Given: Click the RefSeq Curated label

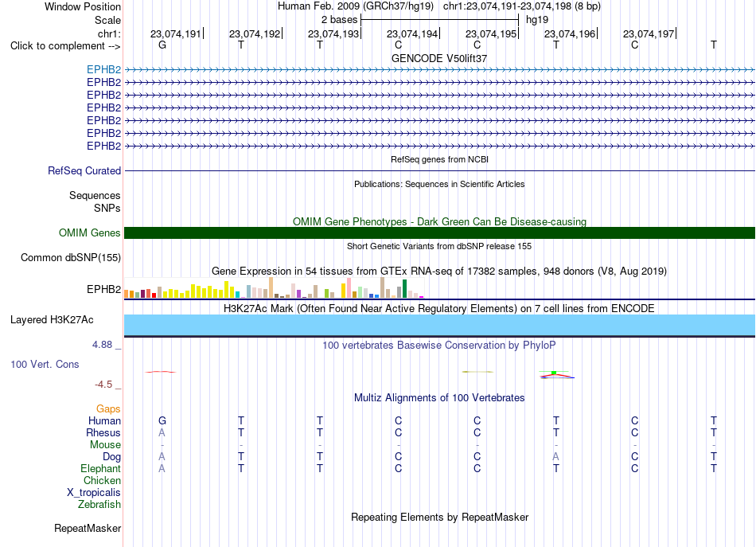Looking at the screenshot, I should click(x=84, y=170).
